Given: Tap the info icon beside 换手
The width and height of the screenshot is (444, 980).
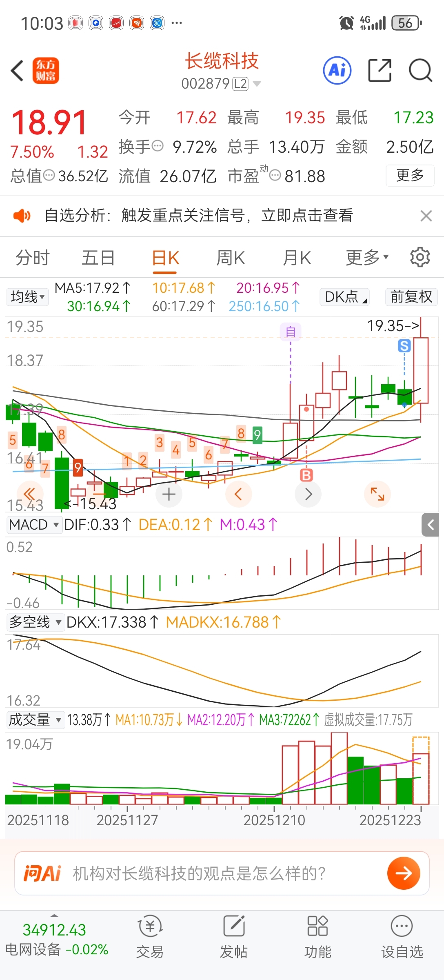Looking at the screenshot, I should point(158,146).
